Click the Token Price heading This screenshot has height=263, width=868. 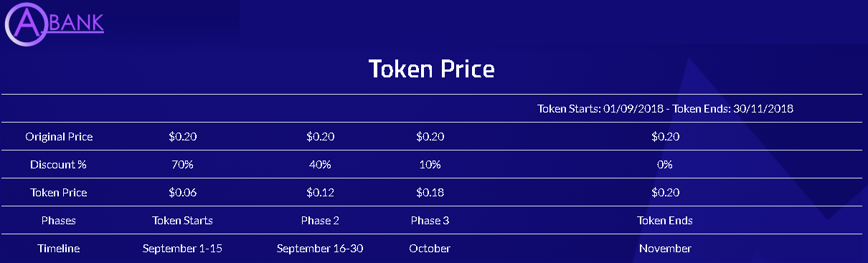coord(431,69)
